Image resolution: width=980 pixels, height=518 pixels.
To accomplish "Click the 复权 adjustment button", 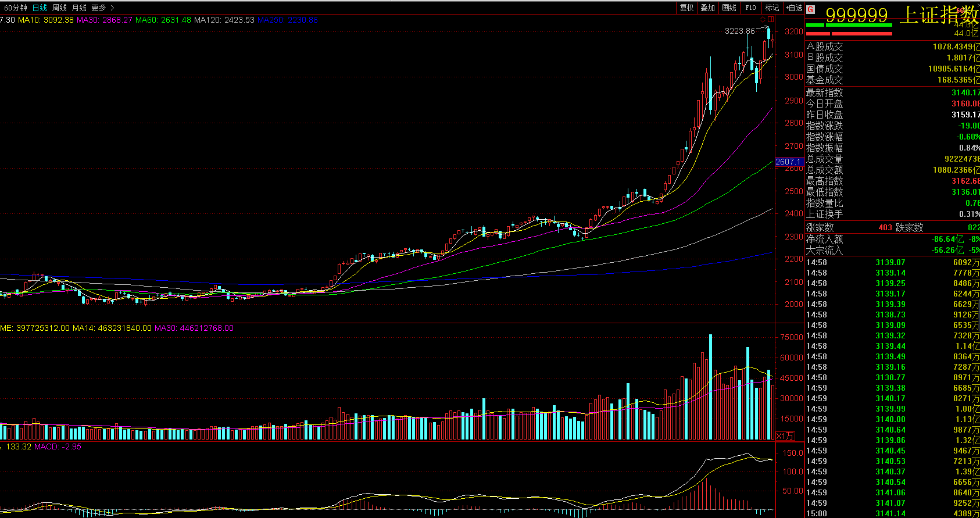I will [x=687, y=8].
